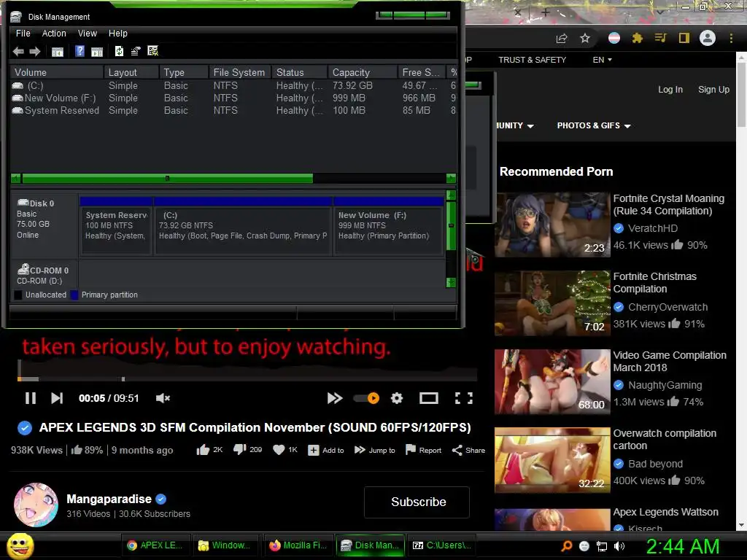747x560 pixels.
Task: Click the Add to button under video
Action: (x=326, y=450)
